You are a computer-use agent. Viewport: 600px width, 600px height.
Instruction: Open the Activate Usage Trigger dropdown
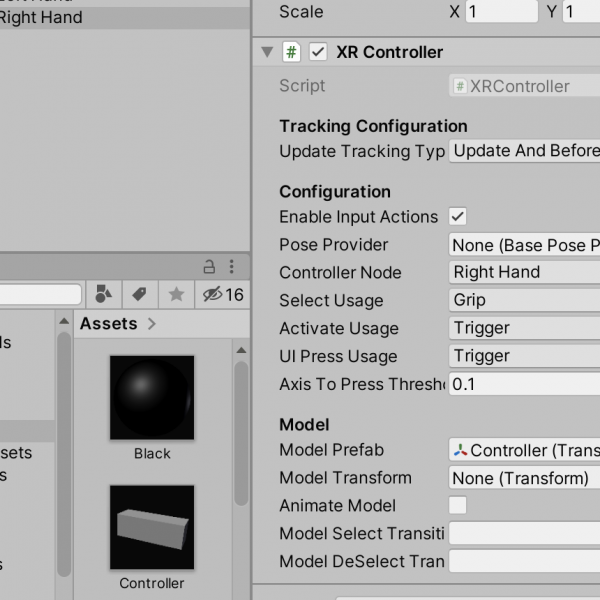(524, 328)
